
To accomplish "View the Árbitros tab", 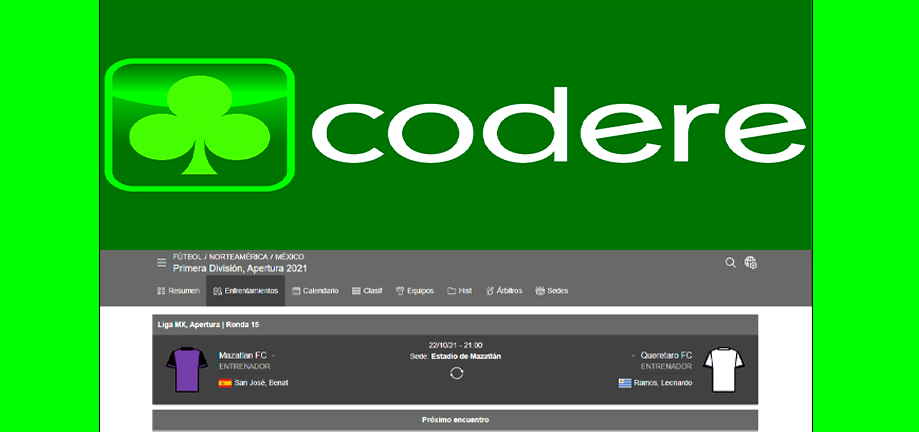I will click(505, 291).
